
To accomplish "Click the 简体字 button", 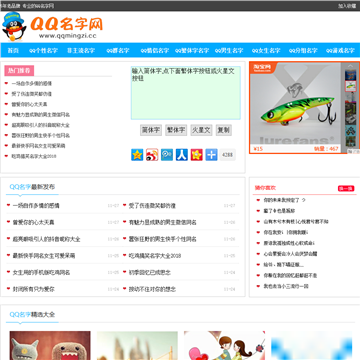I will (151, 130).
